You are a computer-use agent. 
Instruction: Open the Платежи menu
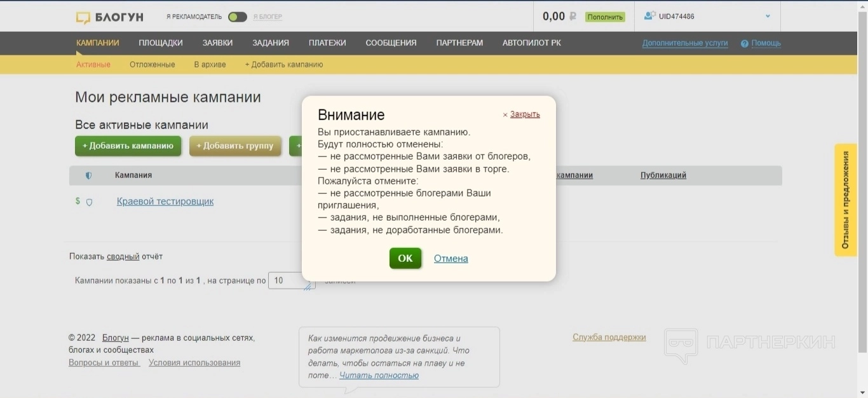click(327, 43)
